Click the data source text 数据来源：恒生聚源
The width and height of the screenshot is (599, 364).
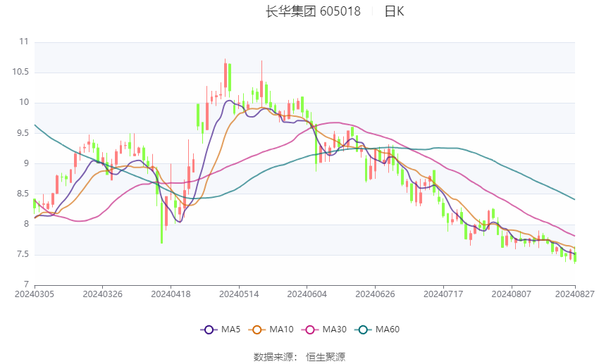coord(299,357)
